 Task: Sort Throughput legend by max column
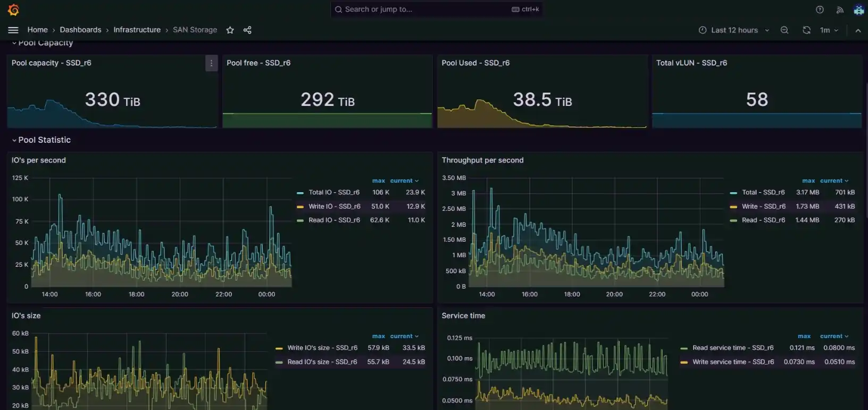(x=808, y=181)
